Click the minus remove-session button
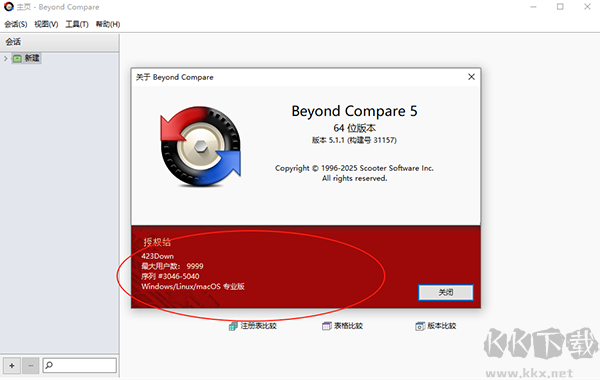 pyautogui.click(x=31, y=365)
